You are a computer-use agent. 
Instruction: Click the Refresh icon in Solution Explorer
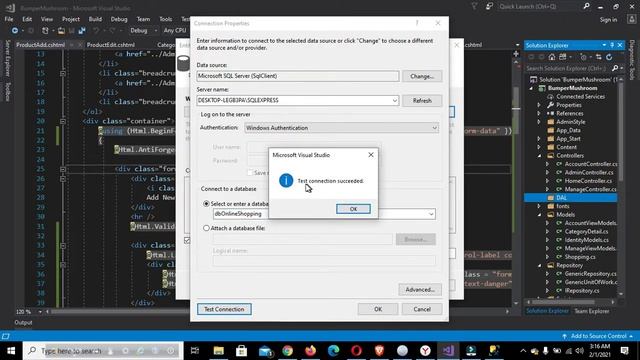tap(609, 57)
